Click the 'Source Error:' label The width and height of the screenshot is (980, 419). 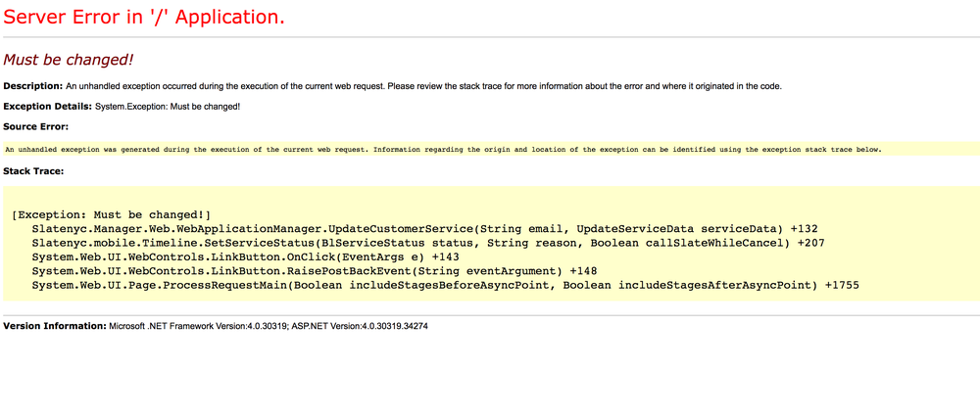(35, 126)
